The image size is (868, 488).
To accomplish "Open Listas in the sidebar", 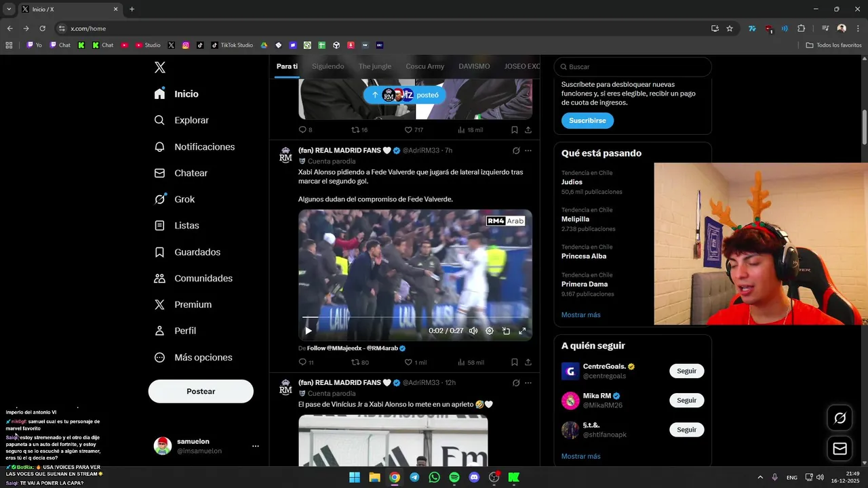I will 176,226.
